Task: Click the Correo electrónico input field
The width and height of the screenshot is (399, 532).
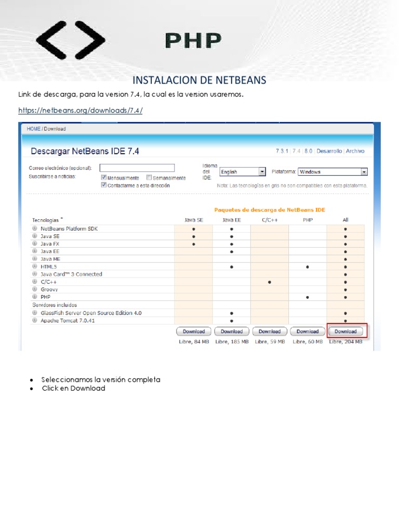Action: coord(137,168)
